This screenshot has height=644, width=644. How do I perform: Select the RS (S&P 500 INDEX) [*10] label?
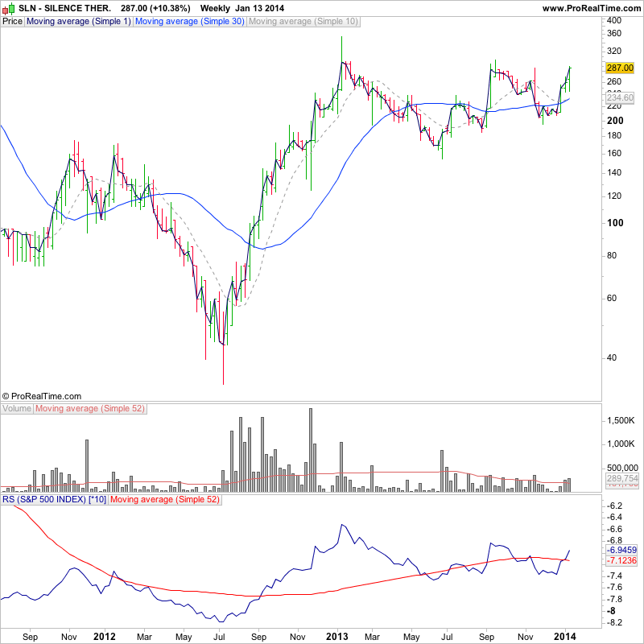(x=54, y=500)
